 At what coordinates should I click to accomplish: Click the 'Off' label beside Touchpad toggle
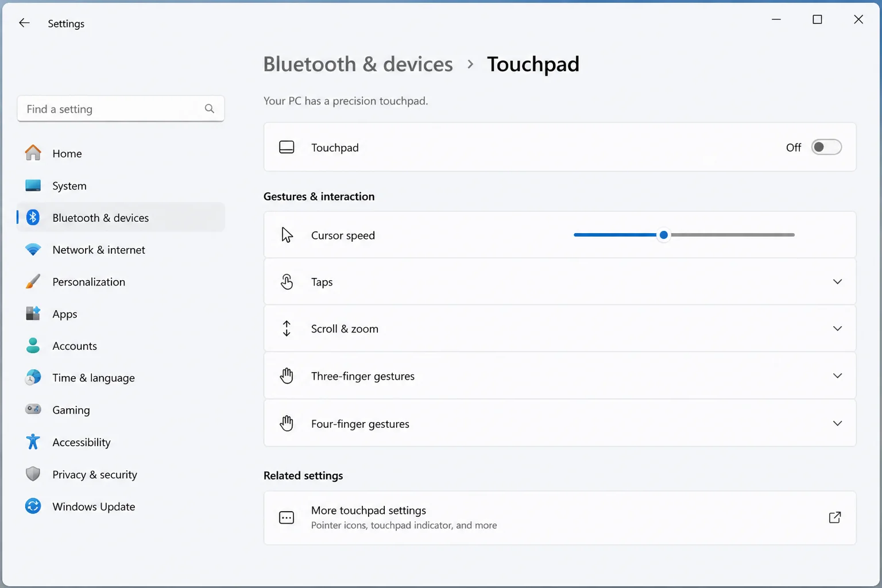click(794, 148)
